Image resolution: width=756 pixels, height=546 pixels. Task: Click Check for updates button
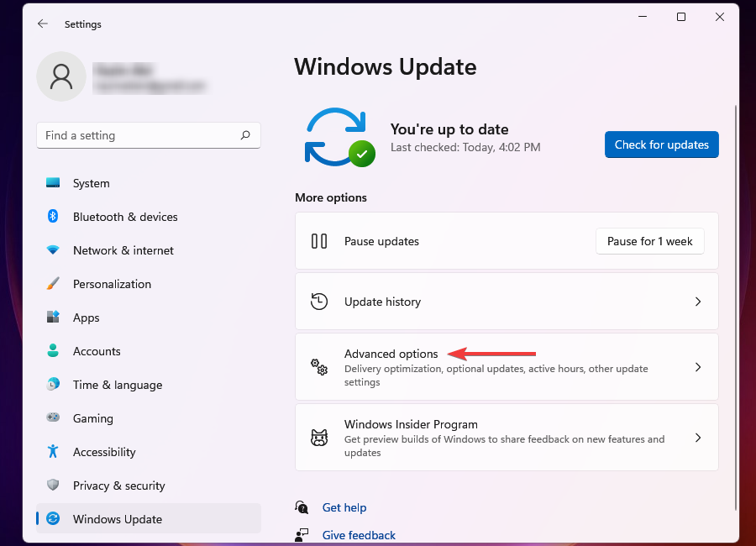662,144
